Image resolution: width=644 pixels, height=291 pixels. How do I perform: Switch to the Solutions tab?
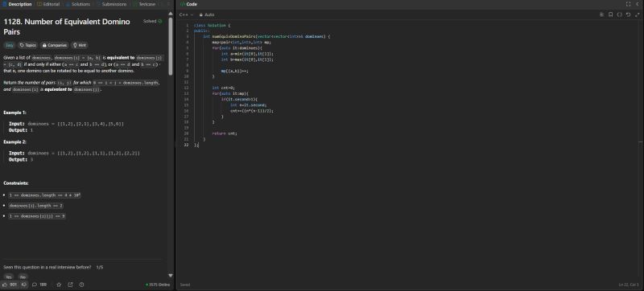pyautogui.click(x=78, y=4)
